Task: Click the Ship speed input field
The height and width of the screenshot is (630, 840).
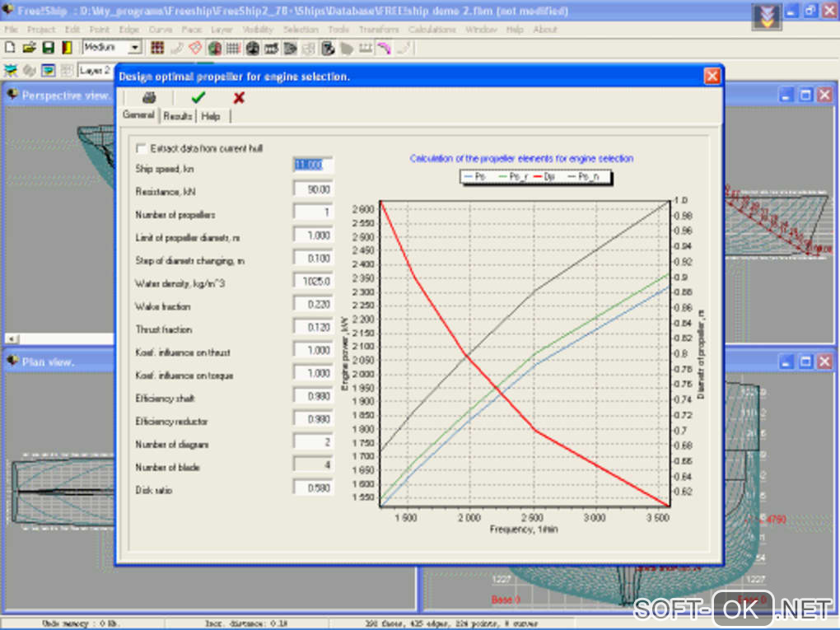Action: [313, 166]
